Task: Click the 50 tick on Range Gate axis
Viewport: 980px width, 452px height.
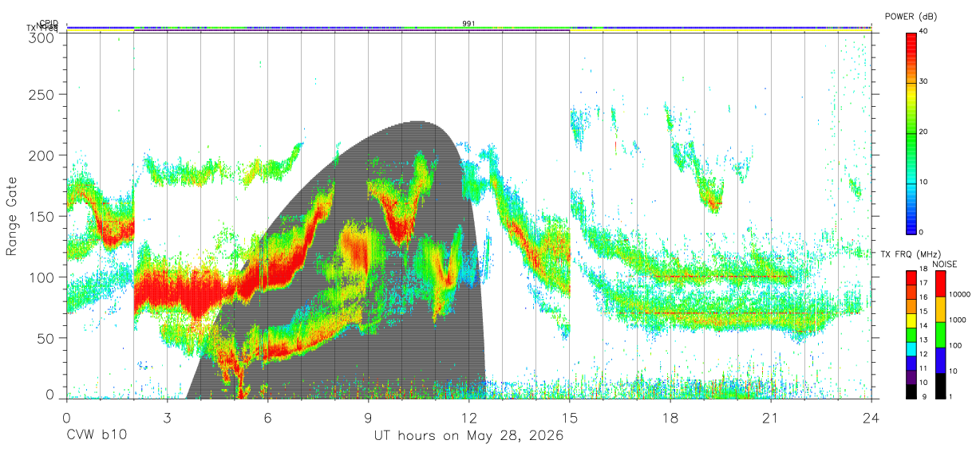Action: tap(47, 338)
